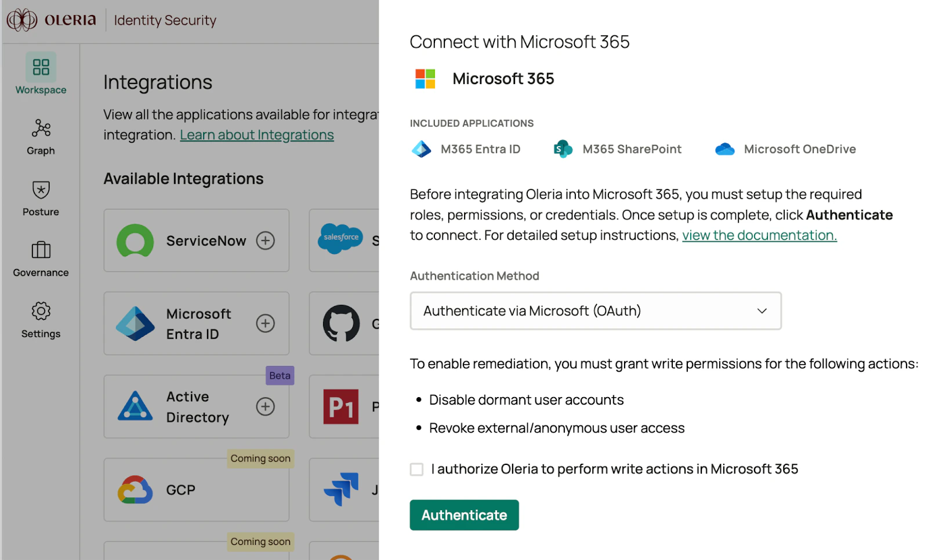Screen dimensions: 928x560
Task: Click the red P1 logo tile
Action: 341,406
